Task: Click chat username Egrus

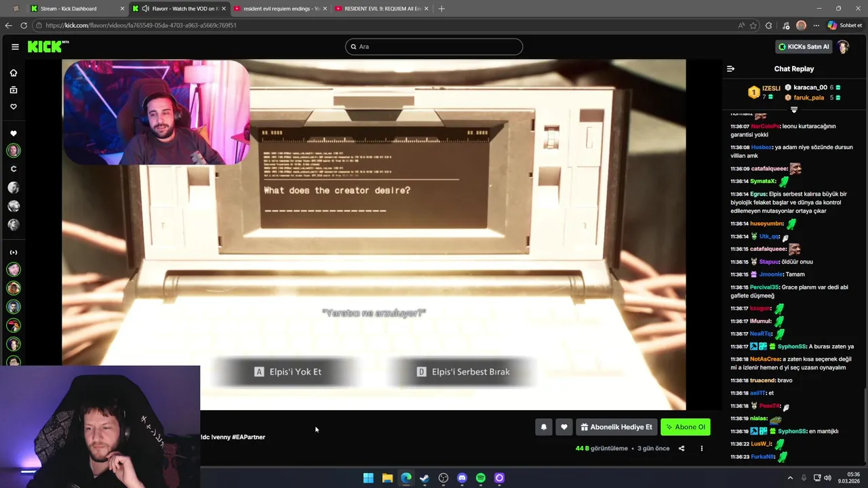Action: click(758, 194)
